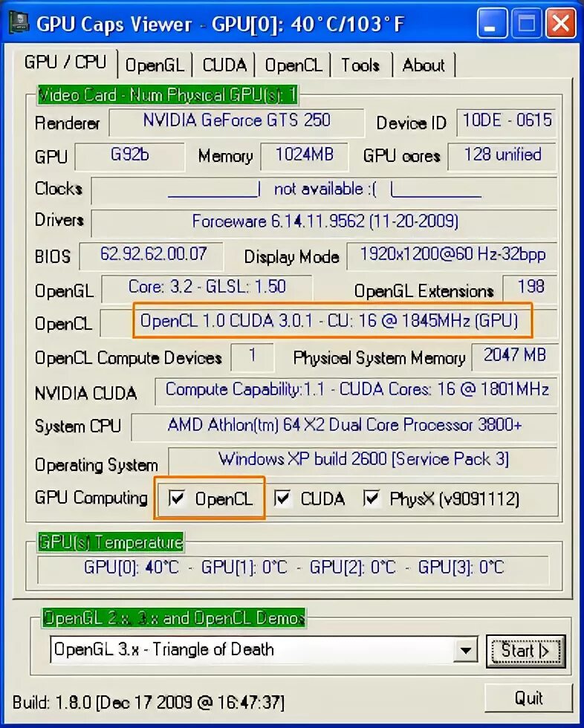Screen dimensions: 584x728
Task: Switch to the OpenCL tab
Action: (x=293, y=65)
